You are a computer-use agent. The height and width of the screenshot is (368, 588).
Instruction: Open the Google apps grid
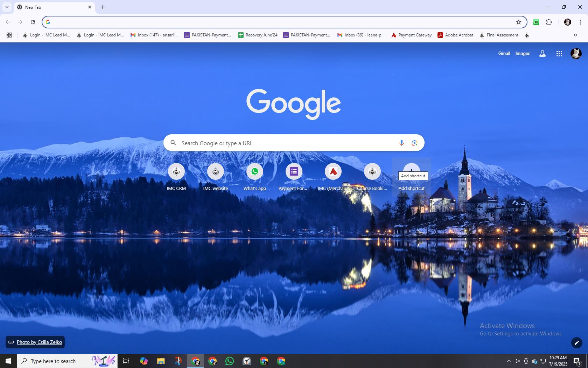pos(559,54)
